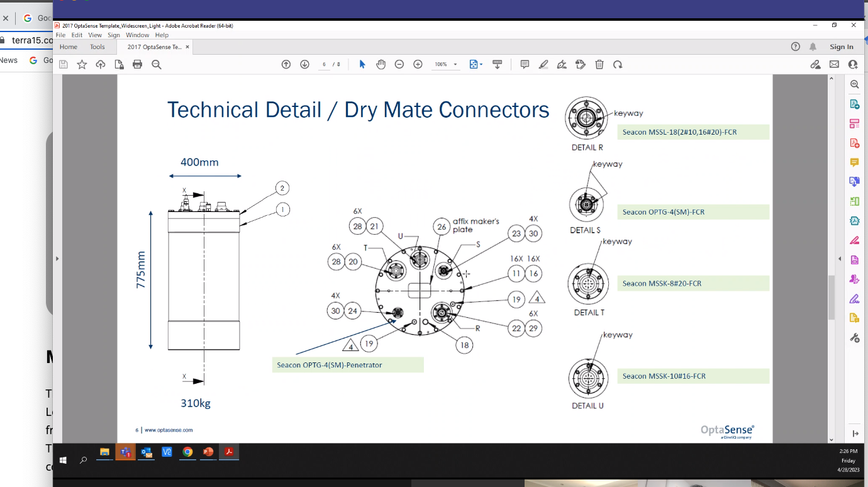Open the Create PDF tool in right pane
The height and width of the screenshot is (487, 868).
(854, 143)
